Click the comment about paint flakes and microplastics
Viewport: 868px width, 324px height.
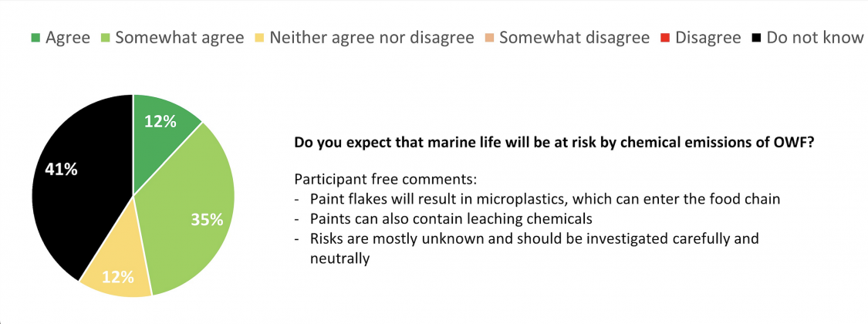545,199
